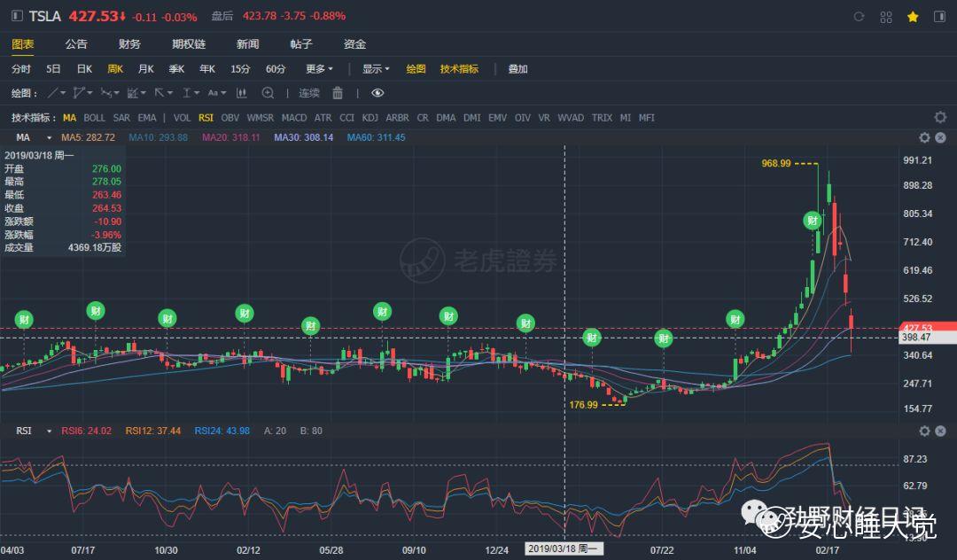Click the magnifier zoom-in icon
The height and width of the screenshot is (560, 957).
coord(268,93)
